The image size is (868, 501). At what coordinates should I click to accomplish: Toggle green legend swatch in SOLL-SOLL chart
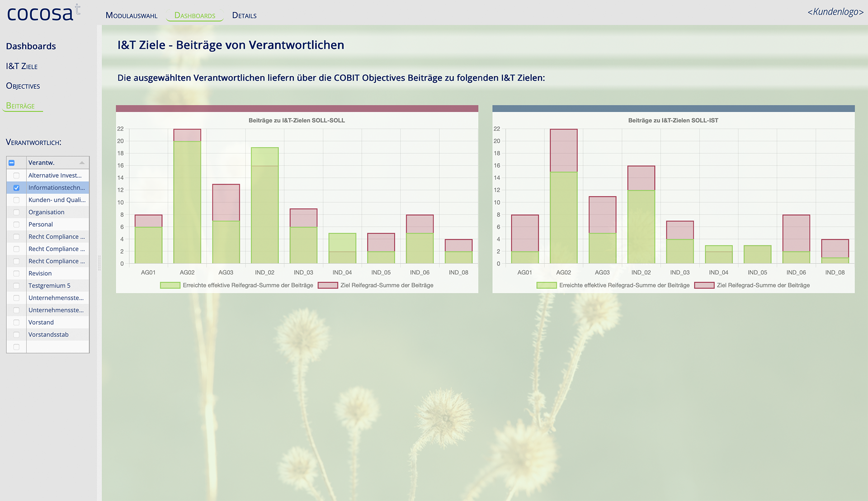pyautogui.click(x=170, y=285)
